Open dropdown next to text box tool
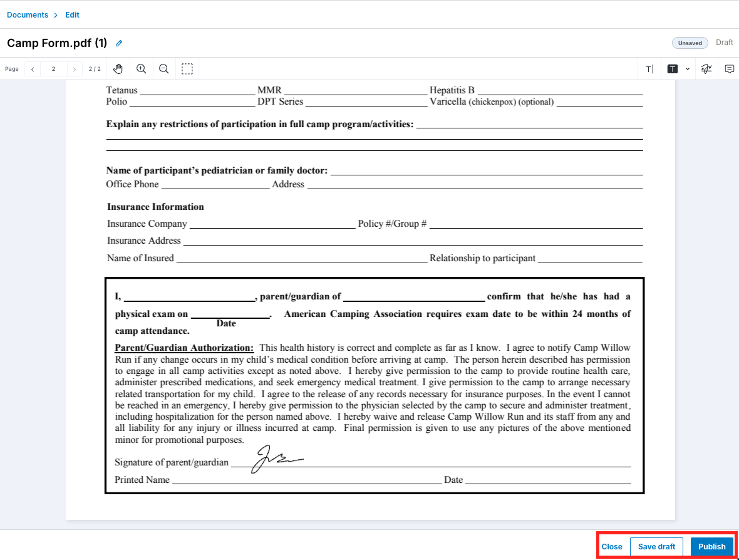Screen dimensions: 739x560 click(688, 70)
